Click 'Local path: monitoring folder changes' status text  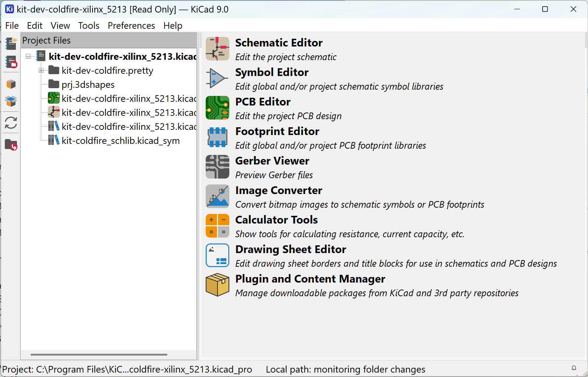[345, 369]
